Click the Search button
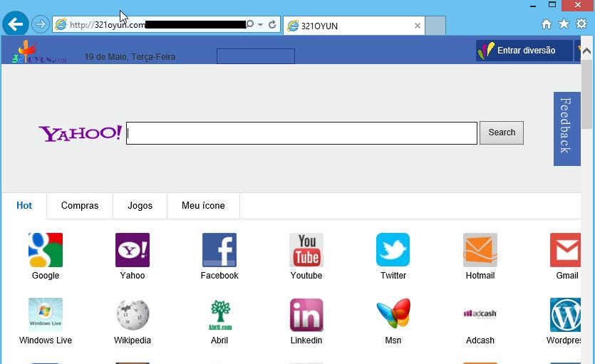 click(x=502, y=132)
